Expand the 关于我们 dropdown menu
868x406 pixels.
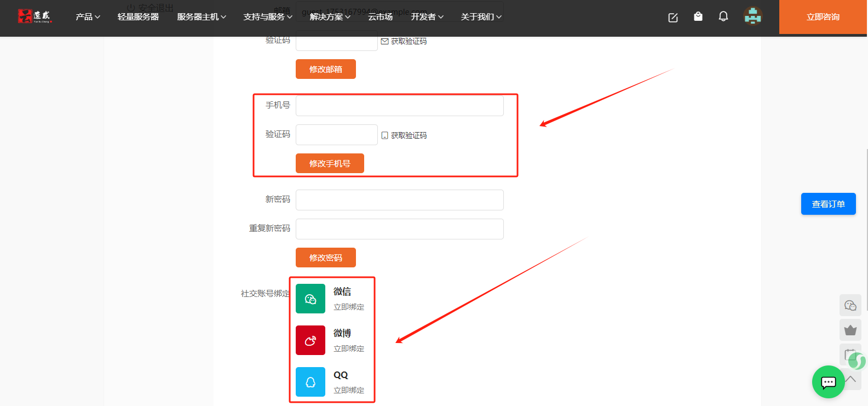[x=481, y=17]
